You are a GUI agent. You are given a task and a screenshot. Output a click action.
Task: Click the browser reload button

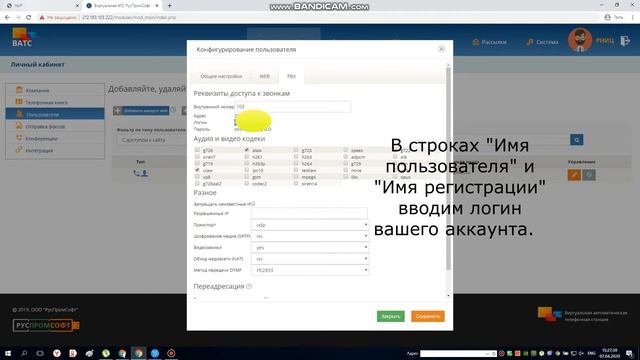tap(29, 18)
